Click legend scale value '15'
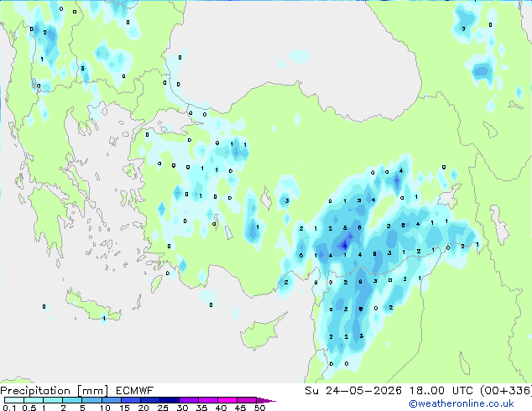 [124, 408]
